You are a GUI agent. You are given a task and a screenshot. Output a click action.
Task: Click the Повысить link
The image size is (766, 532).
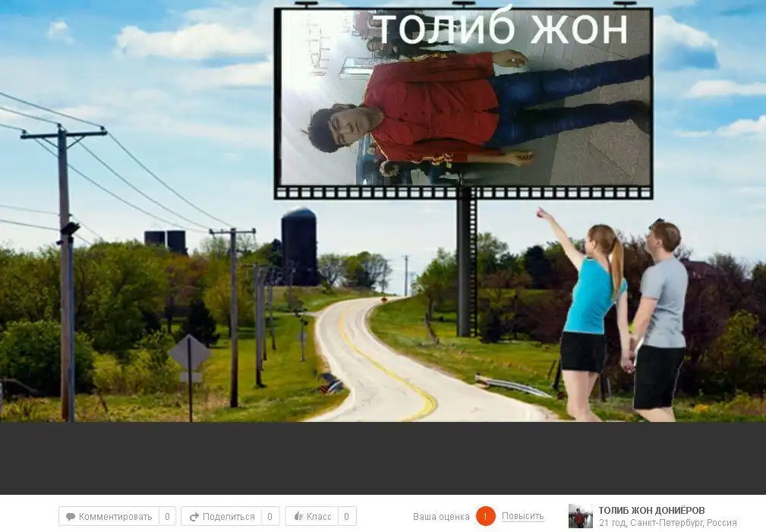[x=522, y=517]
